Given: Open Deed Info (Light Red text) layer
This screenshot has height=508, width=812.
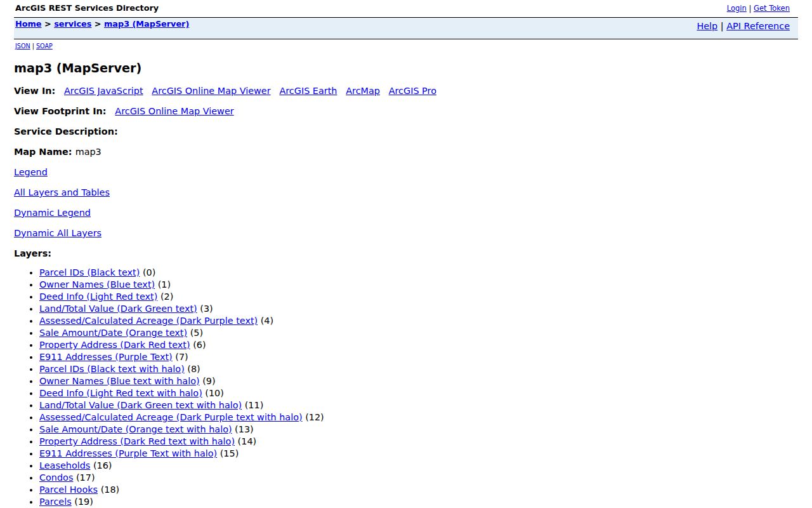Looking at the screenshot, I should coord(98,297).
